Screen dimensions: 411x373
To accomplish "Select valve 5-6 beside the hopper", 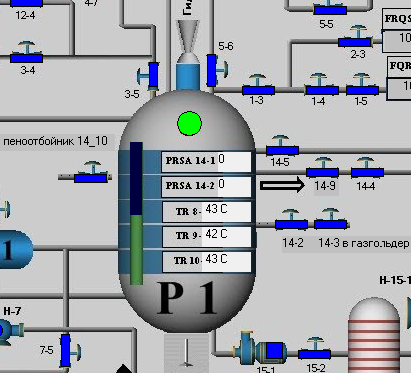I will coord(217,70).
